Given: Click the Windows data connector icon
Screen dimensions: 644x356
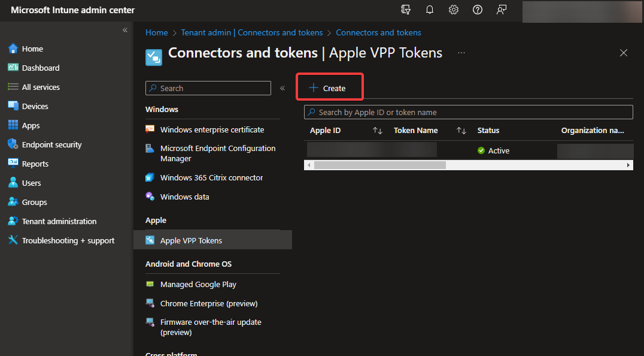Looking at the screenshot, I should tap(150, 196).
